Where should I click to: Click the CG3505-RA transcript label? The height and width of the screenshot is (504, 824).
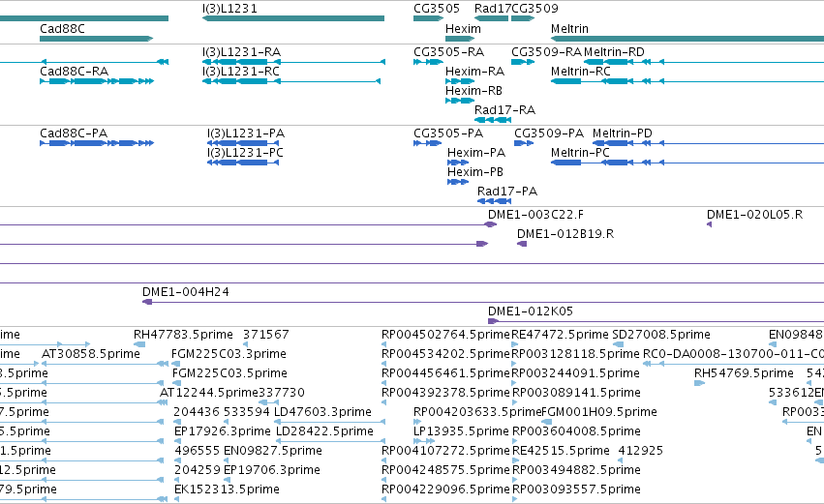pos(448,52)
